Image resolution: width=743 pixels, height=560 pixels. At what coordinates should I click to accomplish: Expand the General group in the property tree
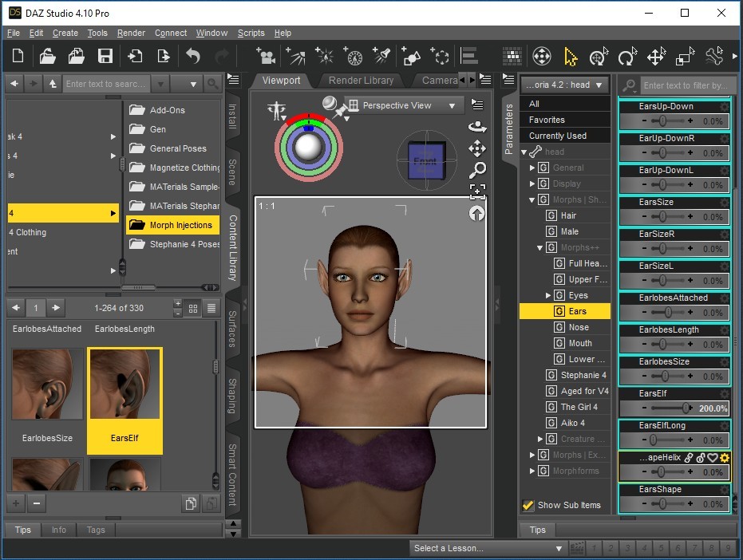(532, 168)
